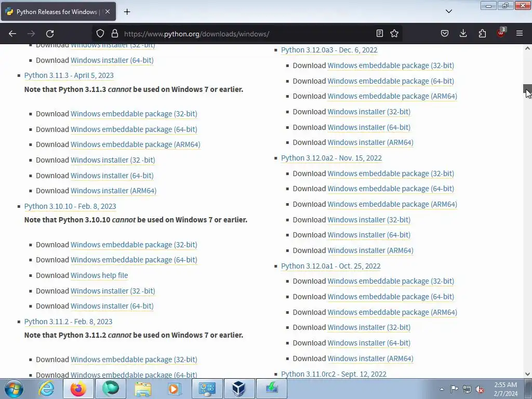Open the Windows Start menu

[14, 389]
